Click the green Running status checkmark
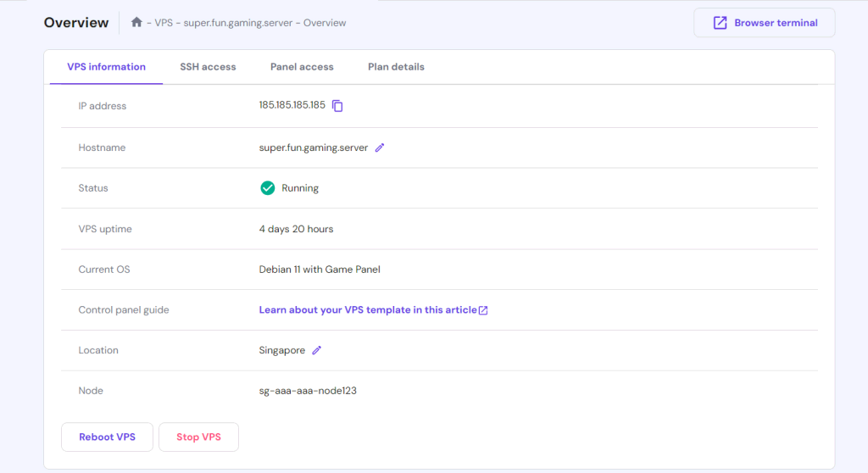Image resolution: width=868 pixels, height=473 pixels. tap(268, 188)
